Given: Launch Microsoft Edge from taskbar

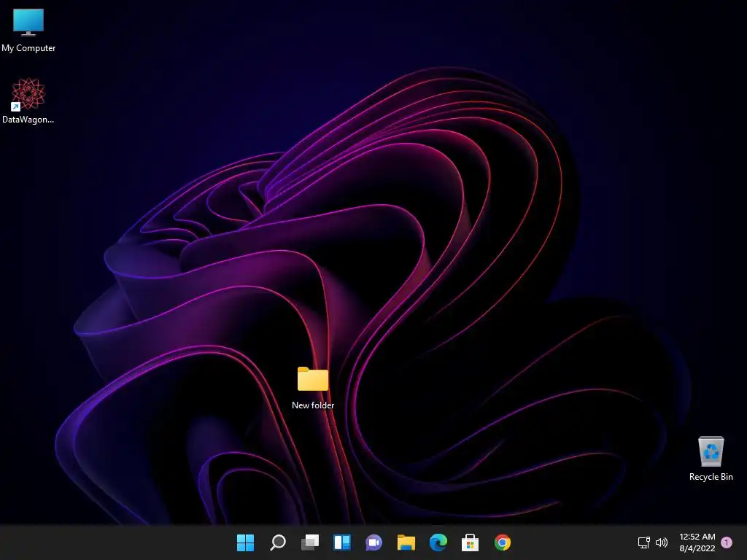Looking at the screenshot, I should click(438, 542).
